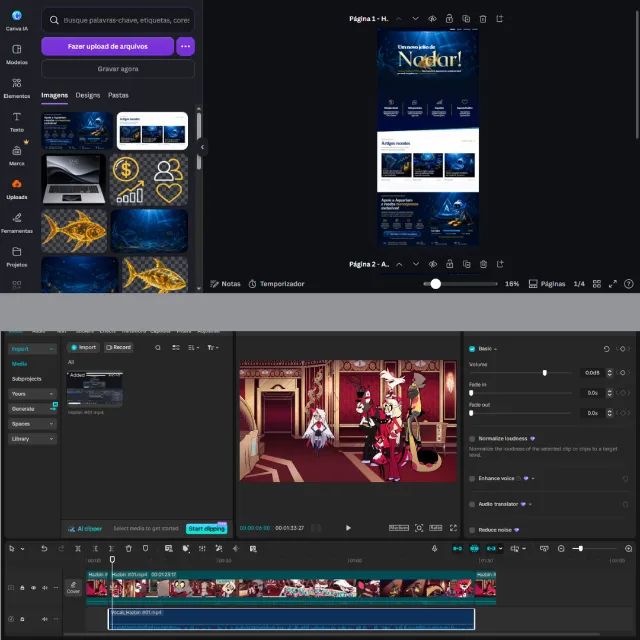Click the Import button in CapCut
Viewport: 640px width, 640px height.
click(83, 347)
